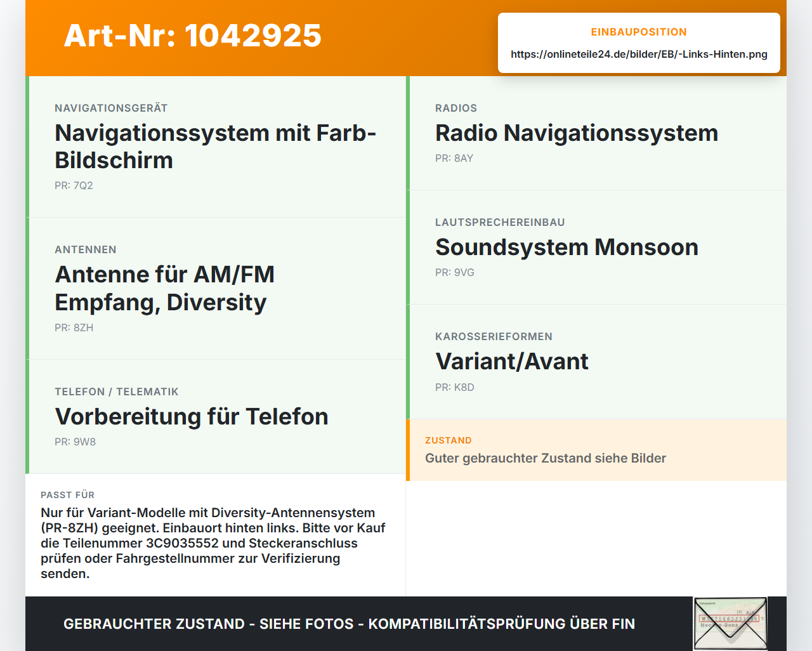Click the Zustand condition box
The height and width of the screenshot is (651, 812).
click(x=596, y=450)
